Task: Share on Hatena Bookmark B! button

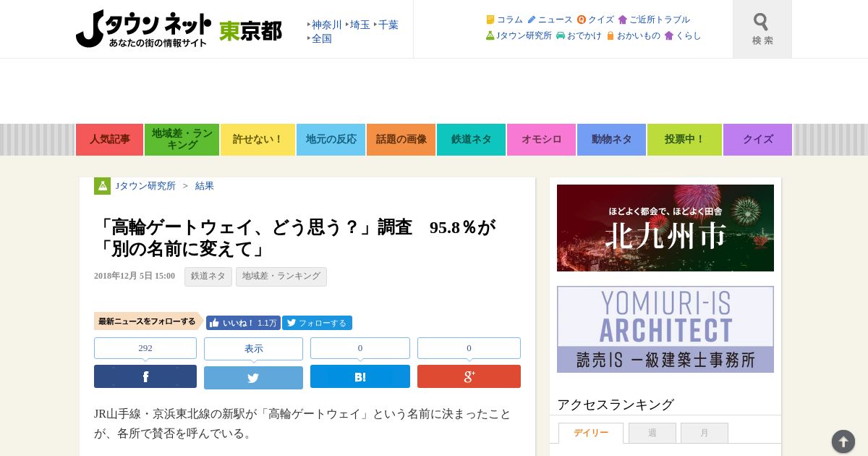Action: 360,376
